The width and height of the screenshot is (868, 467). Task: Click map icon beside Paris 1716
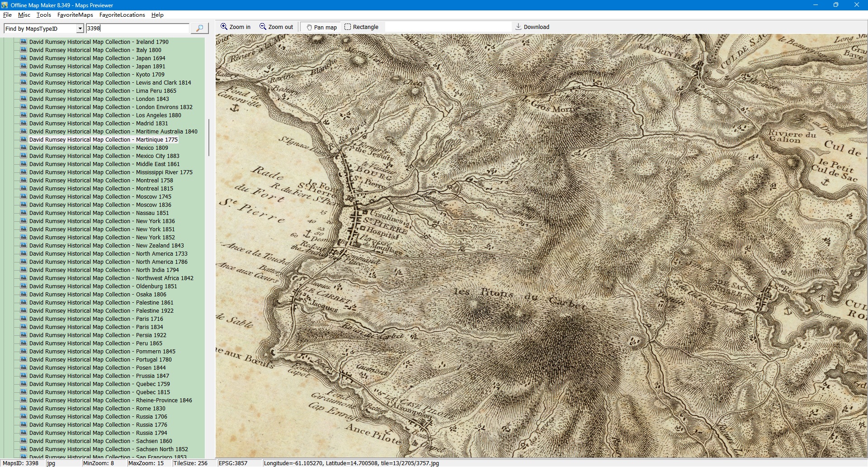(x=24, y=319)
